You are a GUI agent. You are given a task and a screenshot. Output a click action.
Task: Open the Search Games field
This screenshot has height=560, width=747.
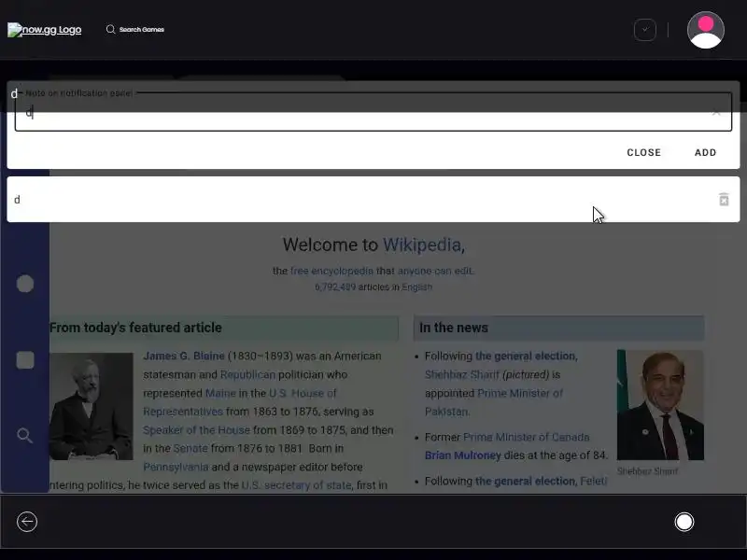point(142,30)
